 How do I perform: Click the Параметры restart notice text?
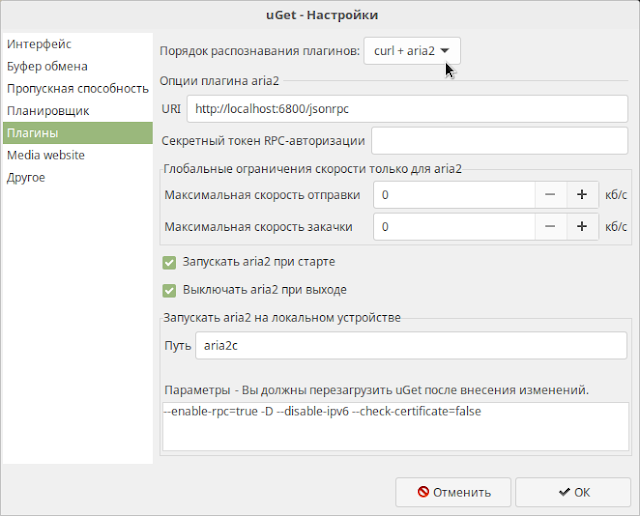tap(376, 390)
